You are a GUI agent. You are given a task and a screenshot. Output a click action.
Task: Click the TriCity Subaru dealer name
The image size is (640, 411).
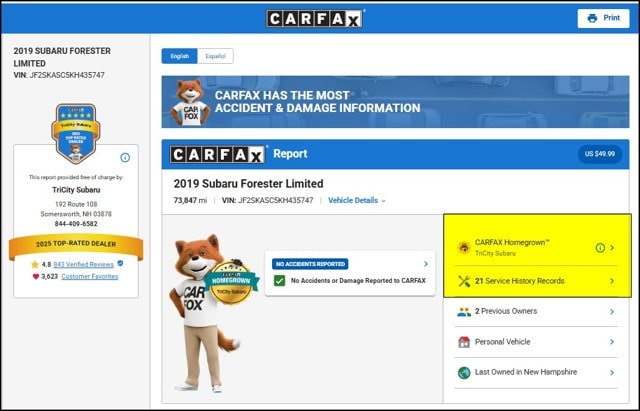76,190
